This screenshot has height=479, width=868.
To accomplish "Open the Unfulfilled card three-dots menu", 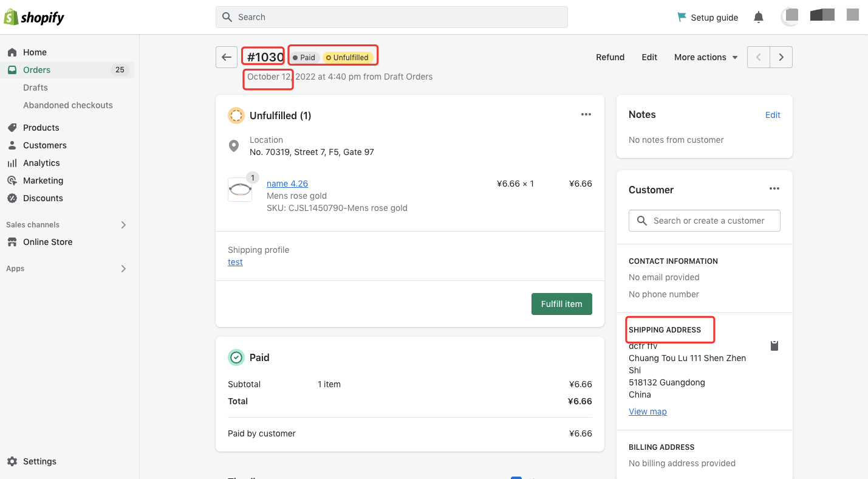I will click(x=586, y=115).
